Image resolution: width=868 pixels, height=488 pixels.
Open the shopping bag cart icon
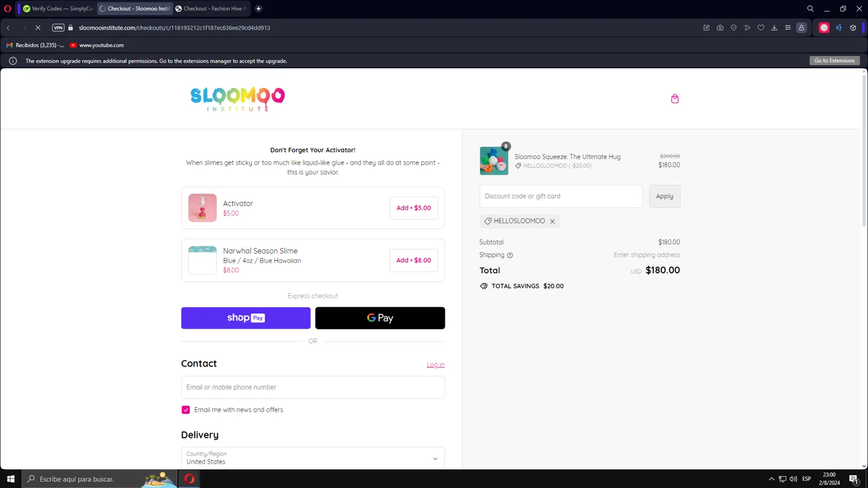(x=675, y=99)
